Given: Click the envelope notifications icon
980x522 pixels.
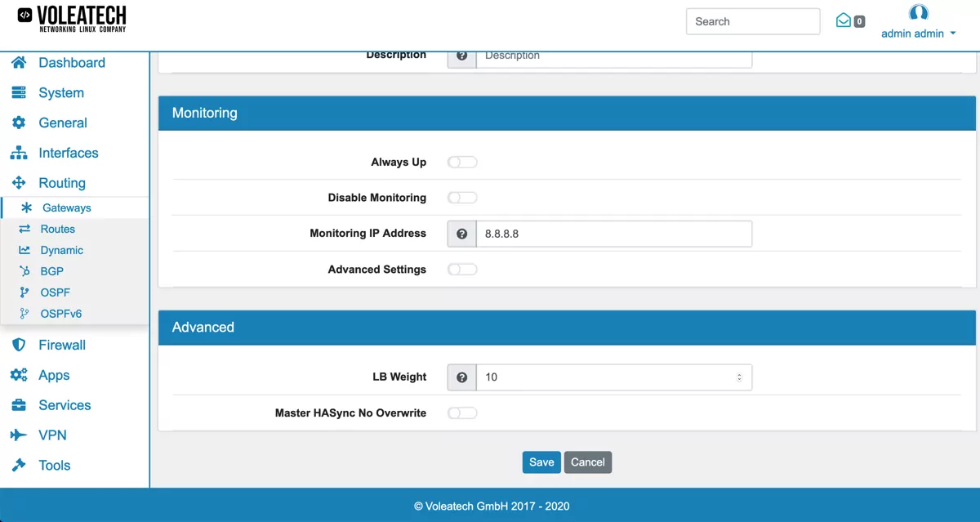Looking at the screenshot, I should 842,20.
